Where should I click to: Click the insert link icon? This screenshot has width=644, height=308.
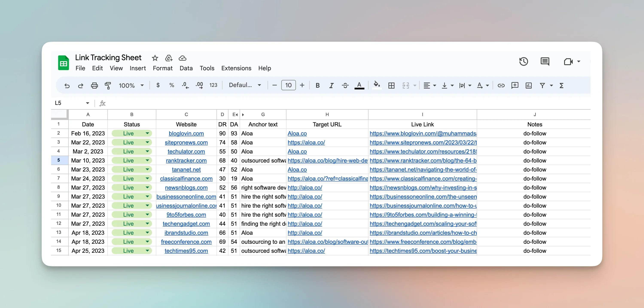[501, 86]
